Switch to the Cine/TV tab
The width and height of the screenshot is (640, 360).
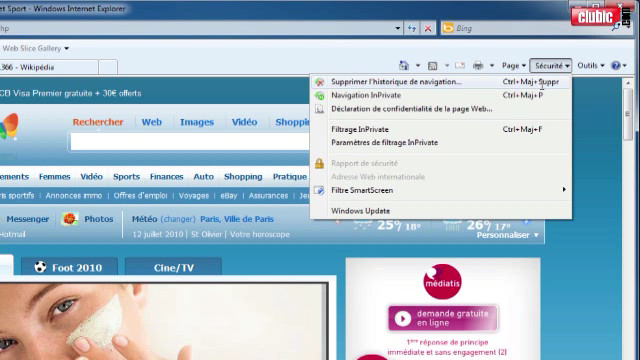(x=173, y=267)
